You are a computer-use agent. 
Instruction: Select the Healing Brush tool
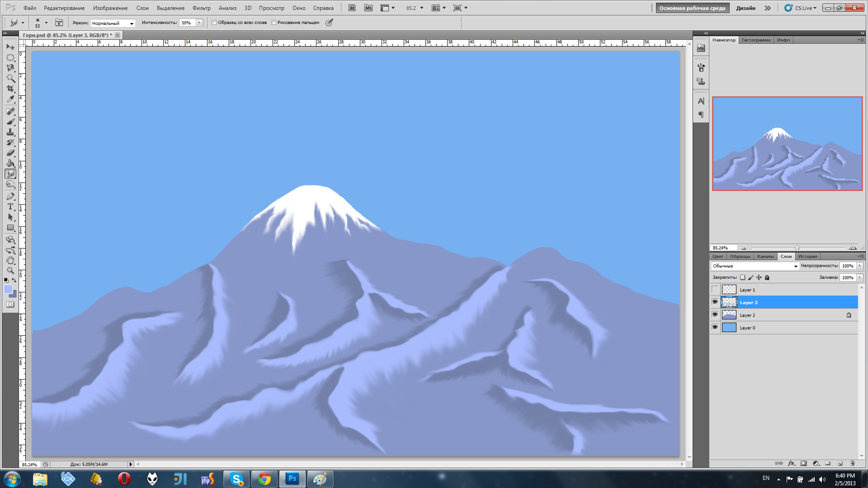10,111
